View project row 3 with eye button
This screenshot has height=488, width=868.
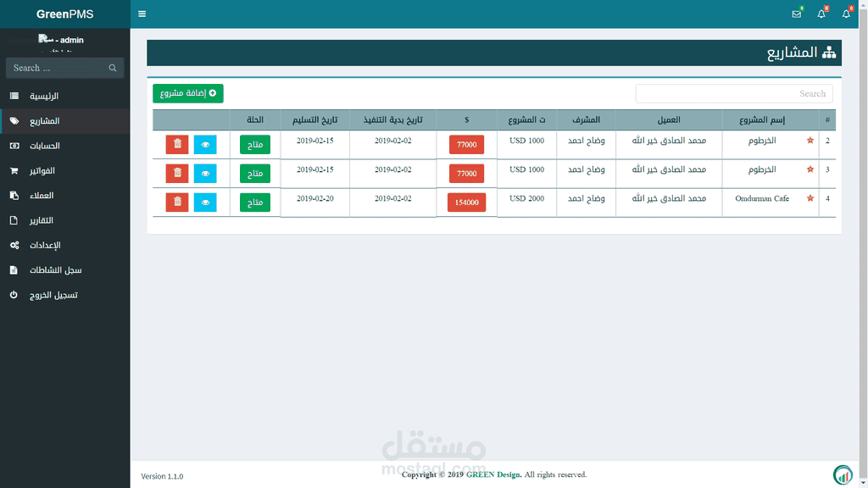point(205,173)
